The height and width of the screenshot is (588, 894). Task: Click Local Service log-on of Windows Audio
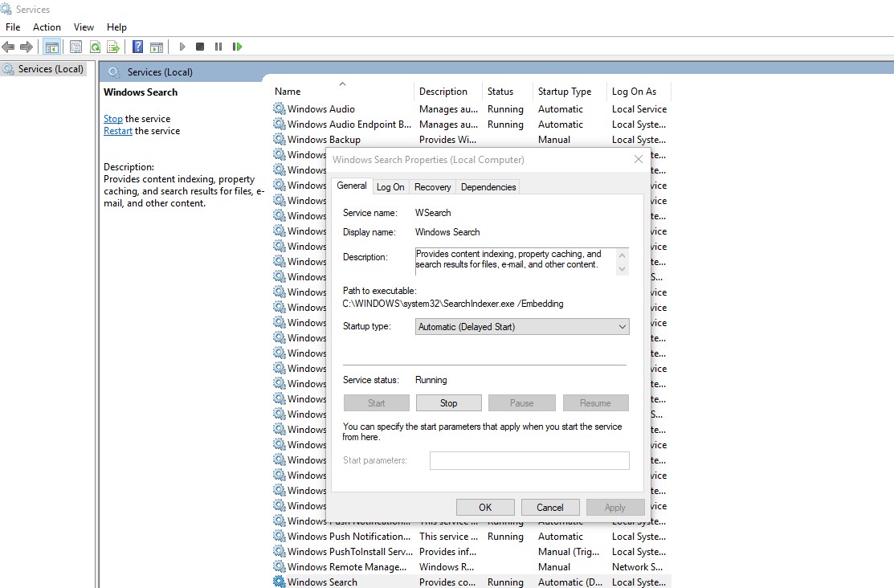click(639, 108)
